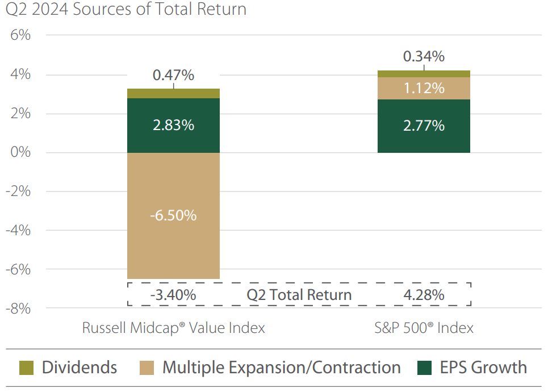Click the S&P 500 2.77% EPS segment

(424, 126)
